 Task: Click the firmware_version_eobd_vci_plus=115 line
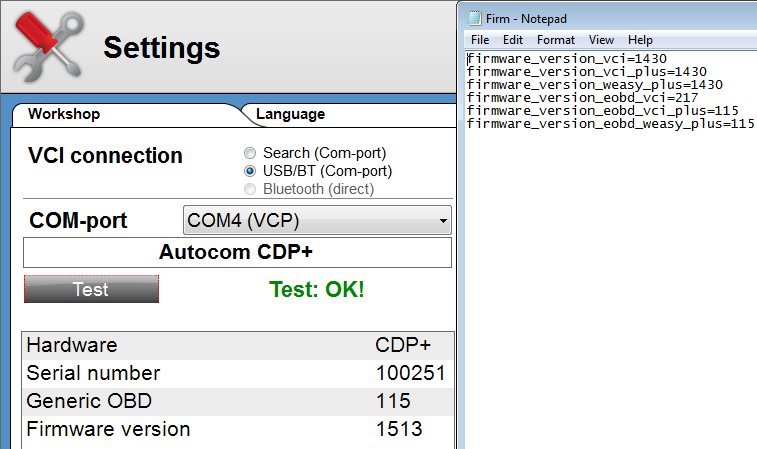[x=603, y=111]
